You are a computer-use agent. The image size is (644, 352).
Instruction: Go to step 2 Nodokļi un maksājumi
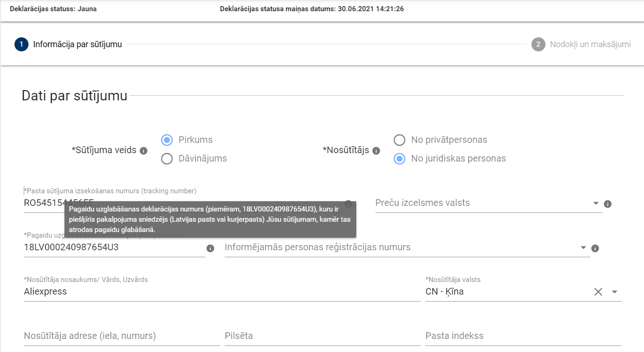[x=581, y=44]
